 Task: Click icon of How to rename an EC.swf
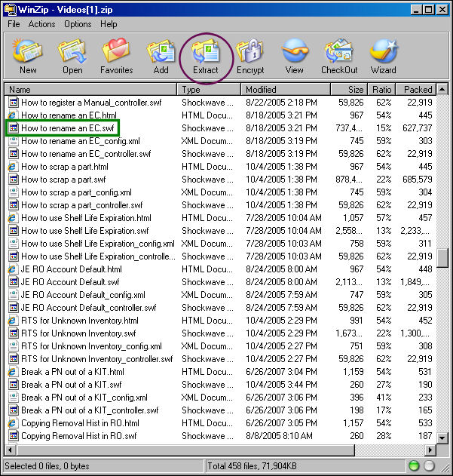[x=13, y=128]
